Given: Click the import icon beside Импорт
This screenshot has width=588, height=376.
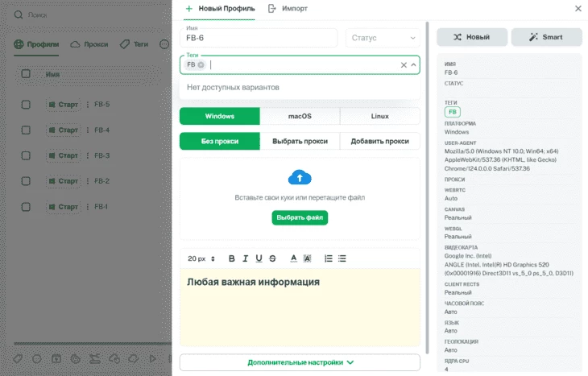Looking at the screenshot, I should pos(272,9).
